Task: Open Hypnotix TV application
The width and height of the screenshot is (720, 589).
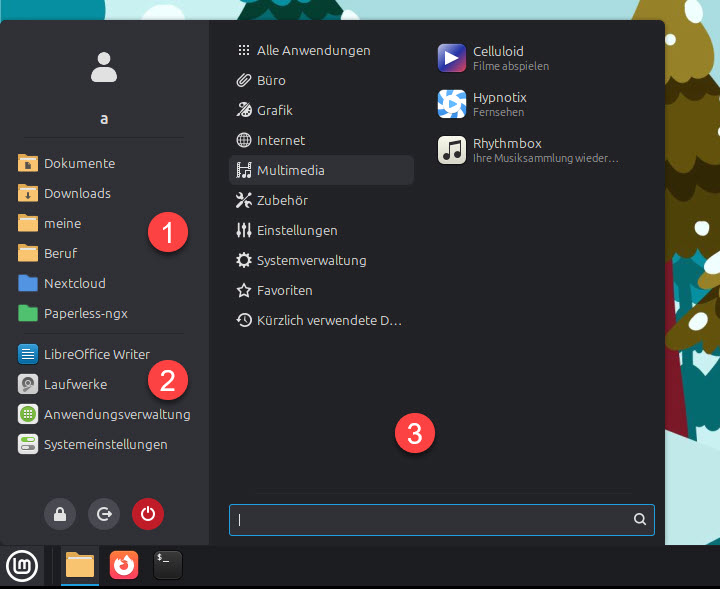Action: (x=497, y=104)
